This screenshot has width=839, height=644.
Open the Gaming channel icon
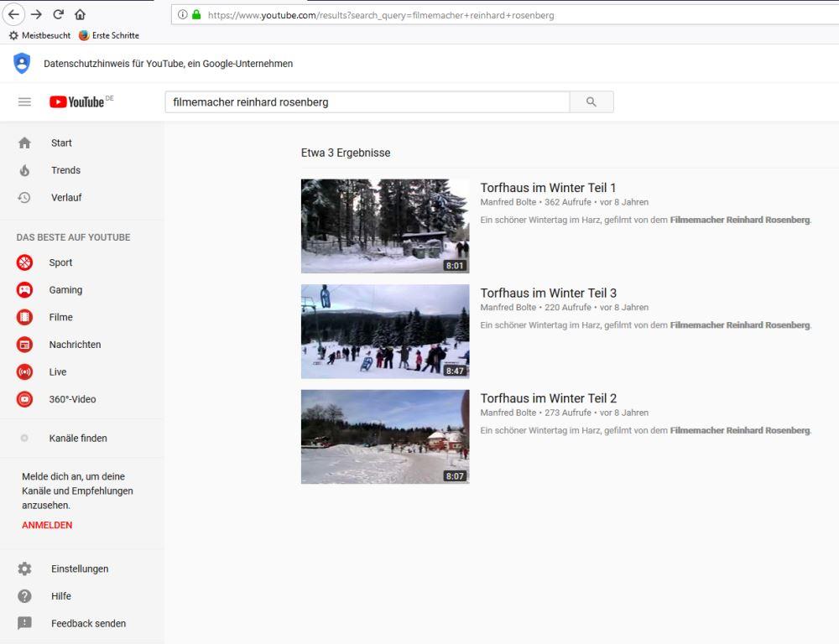[x=24, y=290]
